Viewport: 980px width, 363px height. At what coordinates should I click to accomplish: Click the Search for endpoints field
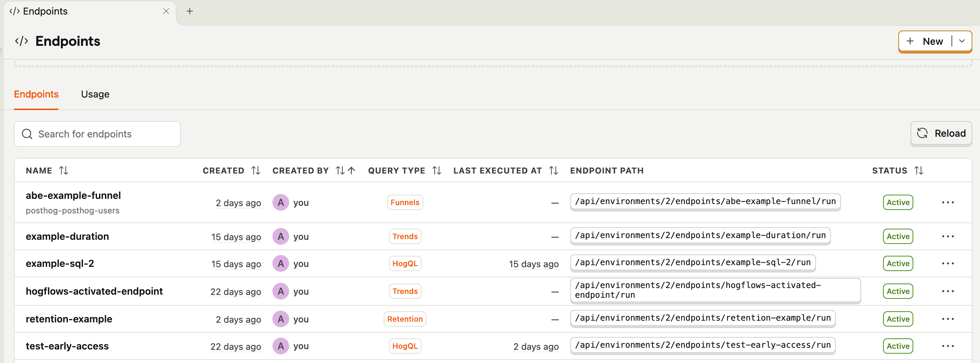point(97,134)
